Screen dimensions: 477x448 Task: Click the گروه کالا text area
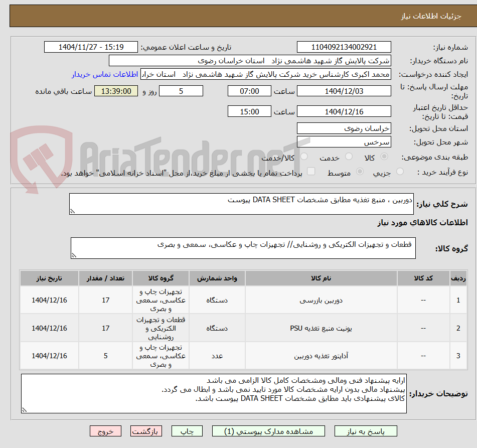coord(243,248)
